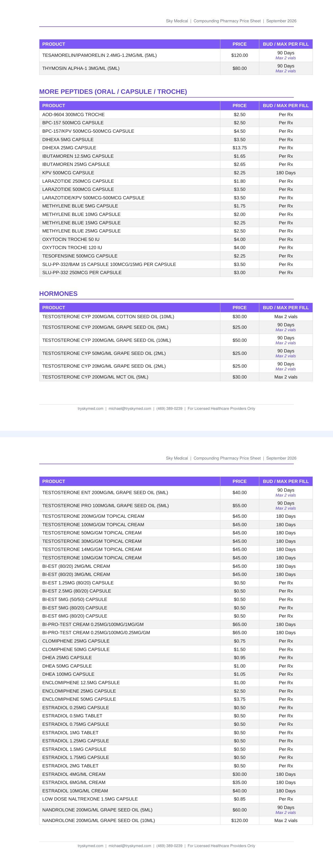Click $55.00 price of TESTOSTERONE PRO 100MG/ML
The width and height of the screenshot is (333, 868).
(x=240, y=506)
